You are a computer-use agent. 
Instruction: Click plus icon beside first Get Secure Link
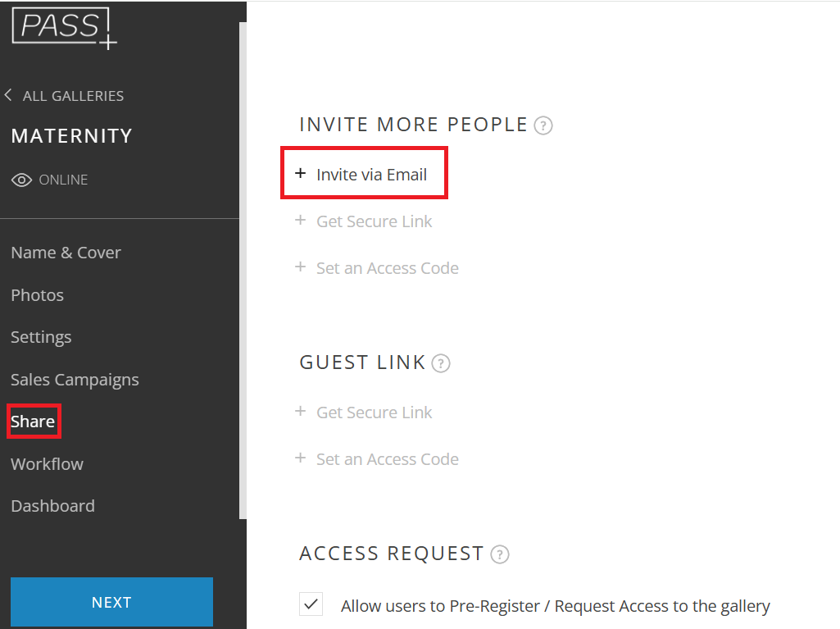point(301,220)
